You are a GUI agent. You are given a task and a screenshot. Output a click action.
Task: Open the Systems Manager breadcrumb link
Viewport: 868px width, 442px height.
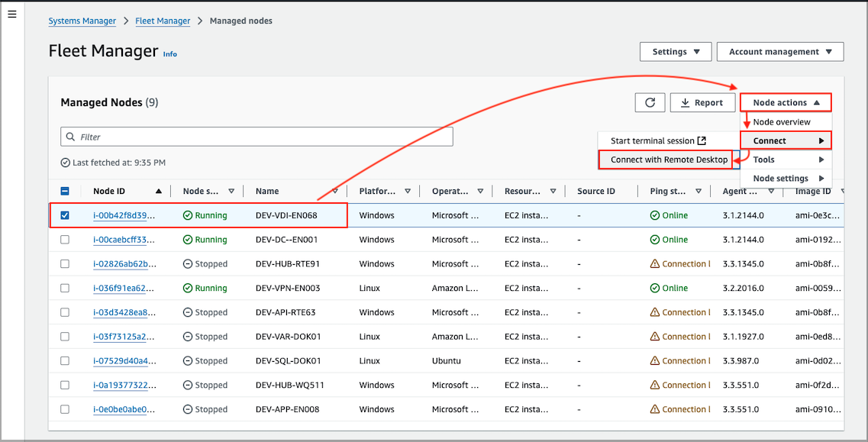pyautogui.click(x=82, y=21)
